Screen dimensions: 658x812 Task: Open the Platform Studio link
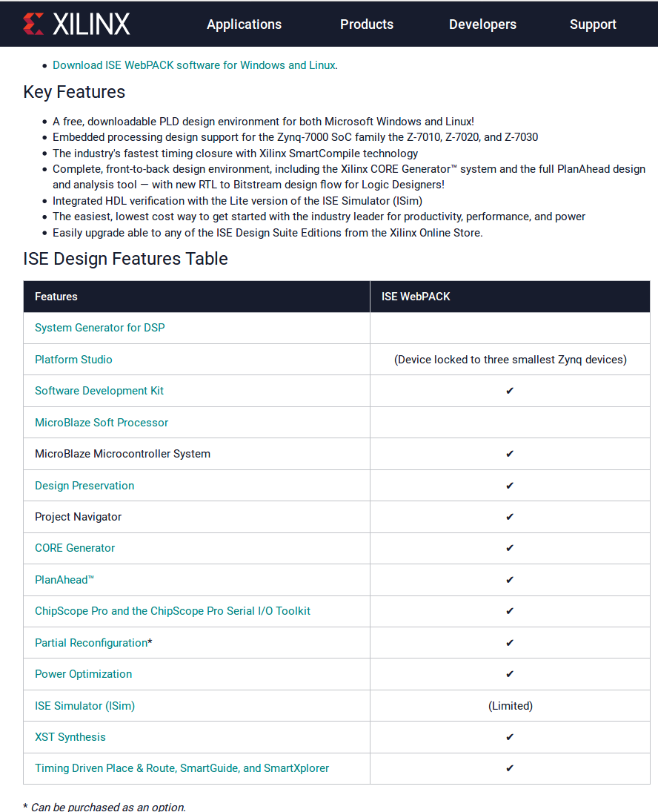[73, 360]
